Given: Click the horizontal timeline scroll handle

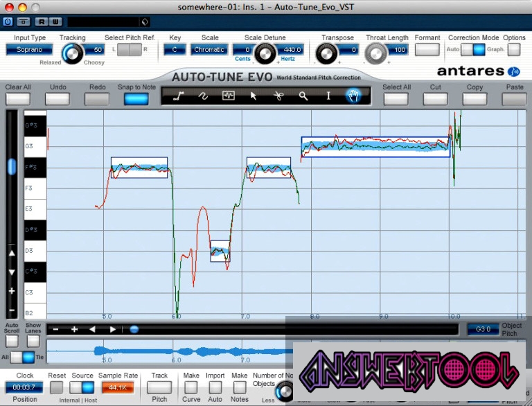Looking at the screenshot, I should [134, 329].
